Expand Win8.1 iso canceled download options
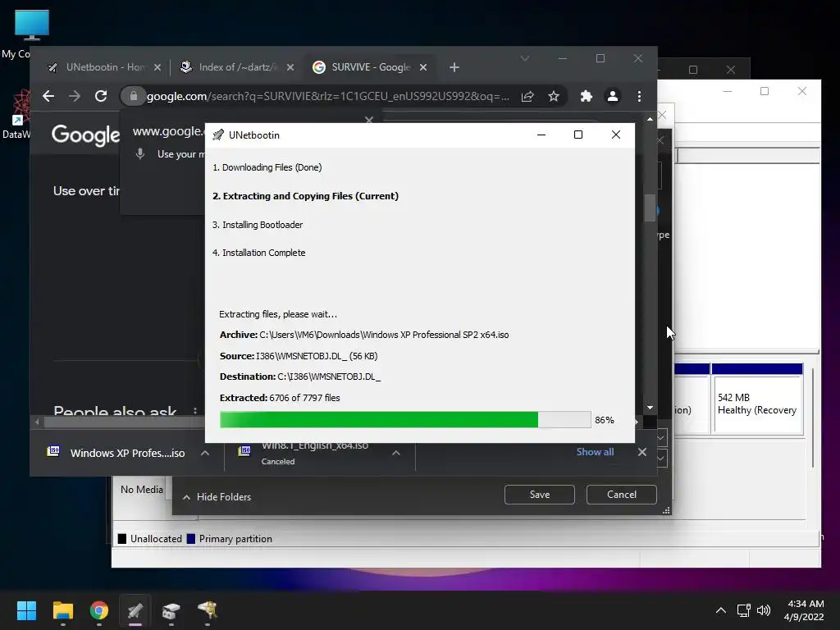840x630 pixels. pos(396,453)
